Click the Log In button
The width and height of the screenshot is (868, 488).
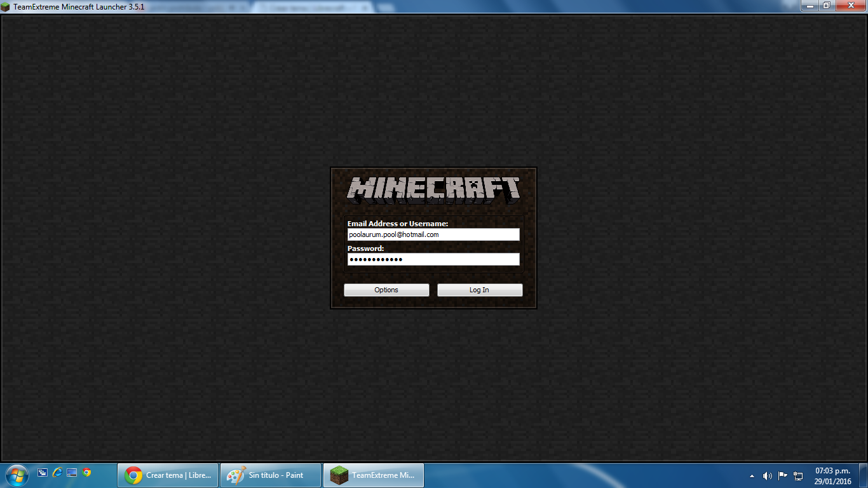[x=480, y=290]
